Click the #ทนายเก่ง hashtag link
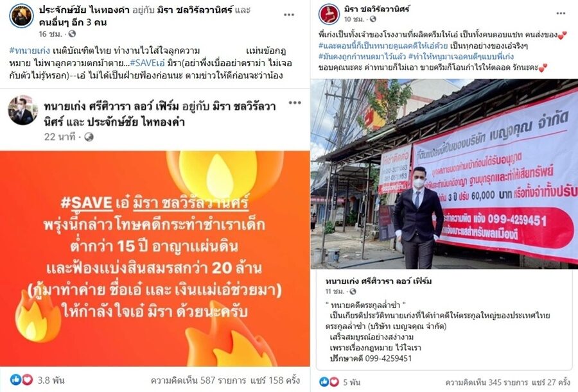Image resolution: width=578 pixels, height=392 pixels. pos(30,51)
